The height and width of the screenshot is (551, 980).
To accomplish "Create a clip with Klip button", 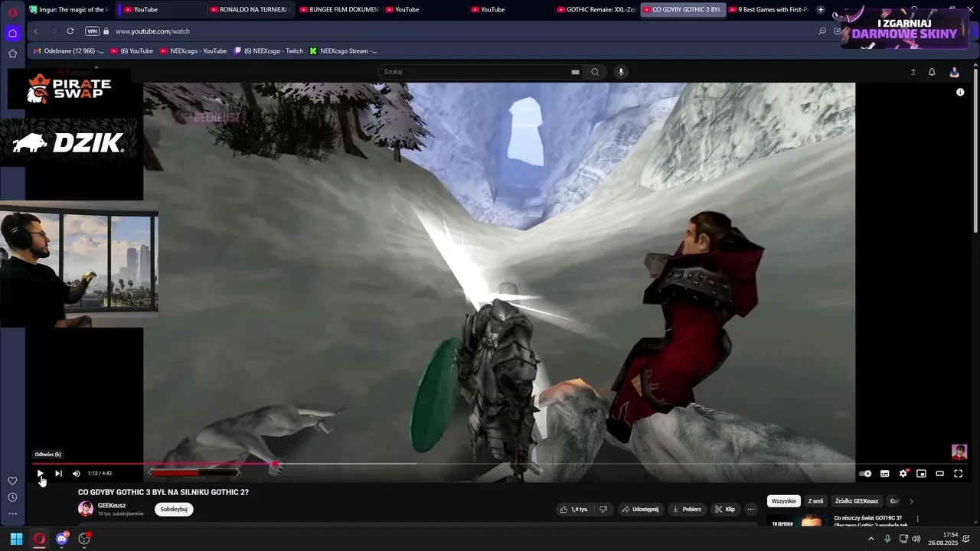I will (725, 509).
